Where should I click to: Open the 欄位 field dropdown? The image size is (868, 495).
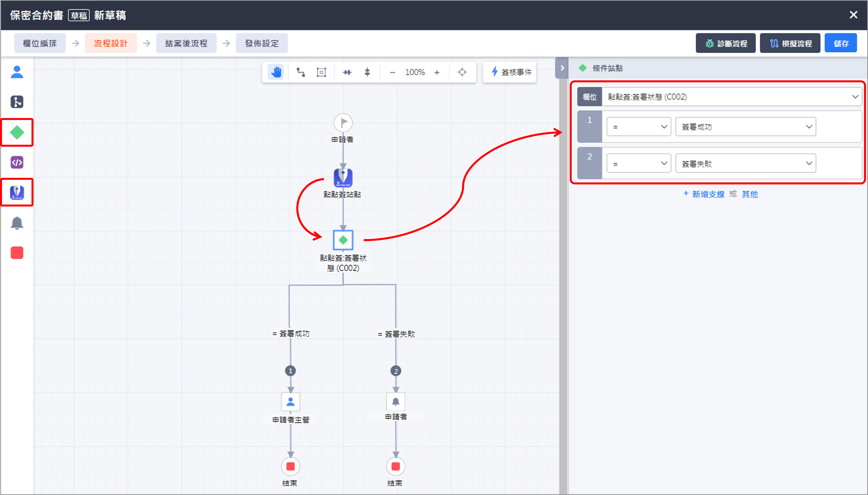click(732, 97)
